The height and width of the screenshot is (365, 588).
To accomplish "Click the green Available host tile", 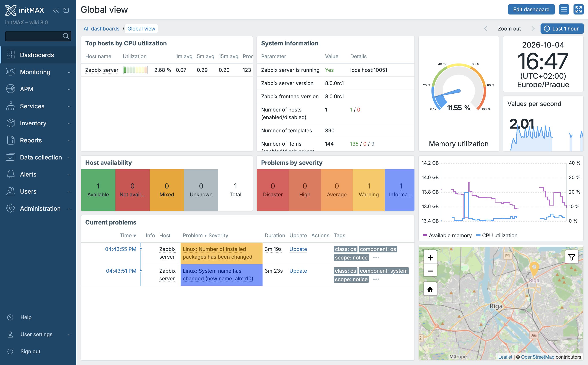I will pyautogui.click(x=98, y=190).
